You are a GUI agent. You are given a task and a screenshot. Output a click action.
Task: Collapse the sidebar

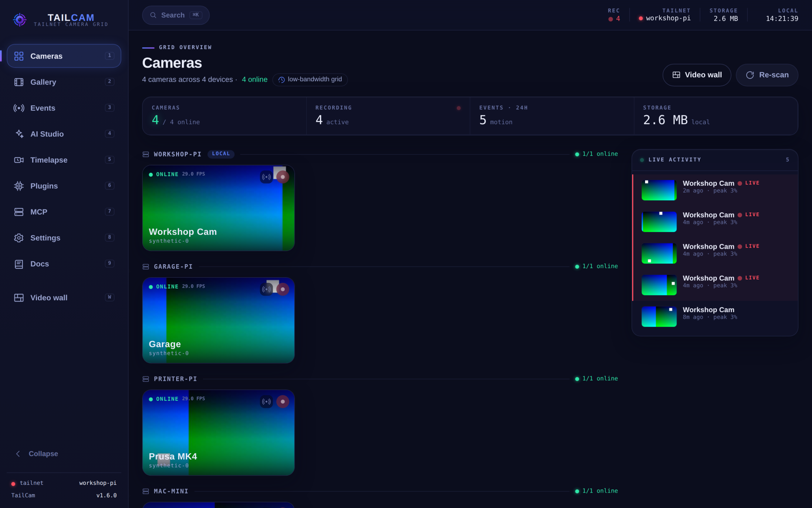(37, 454)
